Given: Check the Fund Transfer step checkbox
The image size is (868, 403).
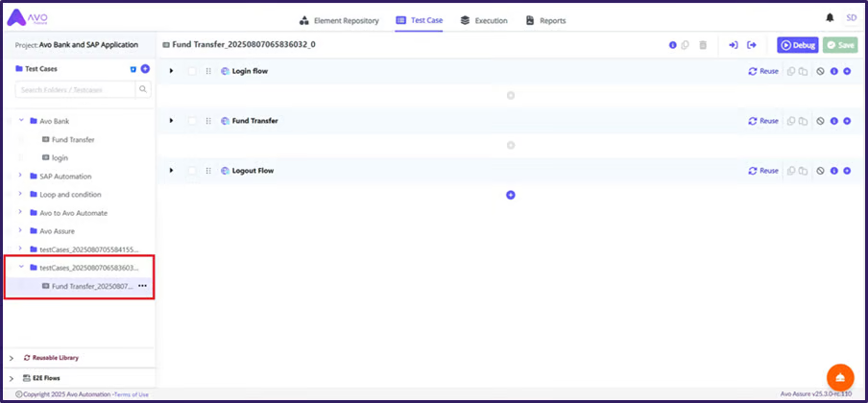Looking at the screenshot, I should click(192, 121).
